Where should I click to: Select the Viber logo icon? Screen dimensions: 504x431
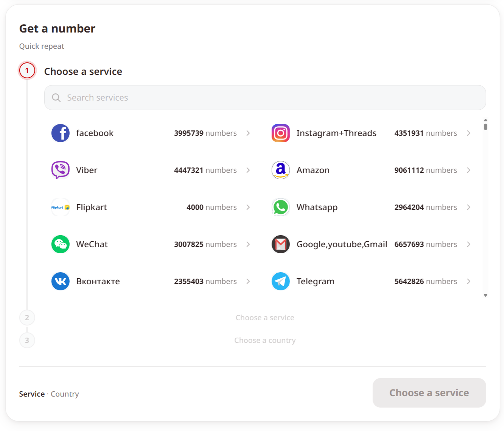point(61,170)
